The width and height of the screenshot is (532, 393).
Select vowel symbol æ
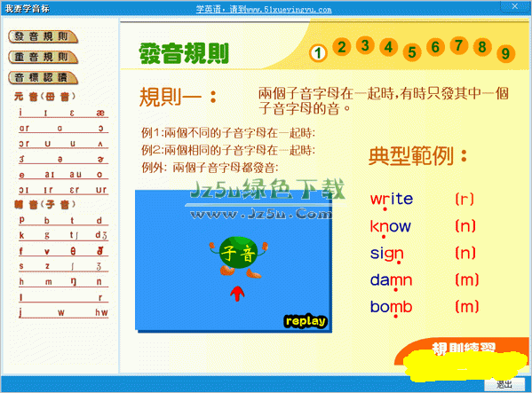tap(100, 113)
